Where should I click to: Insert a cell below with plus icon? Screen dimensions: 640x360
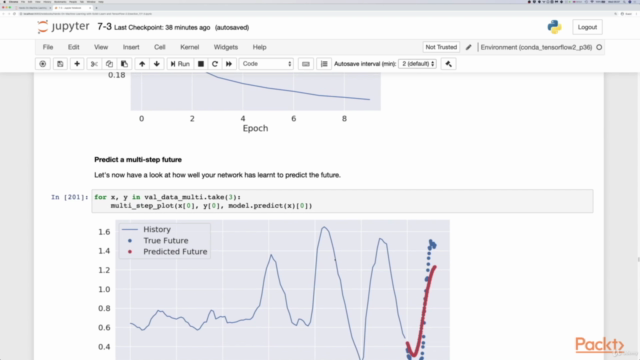(77, 64)
